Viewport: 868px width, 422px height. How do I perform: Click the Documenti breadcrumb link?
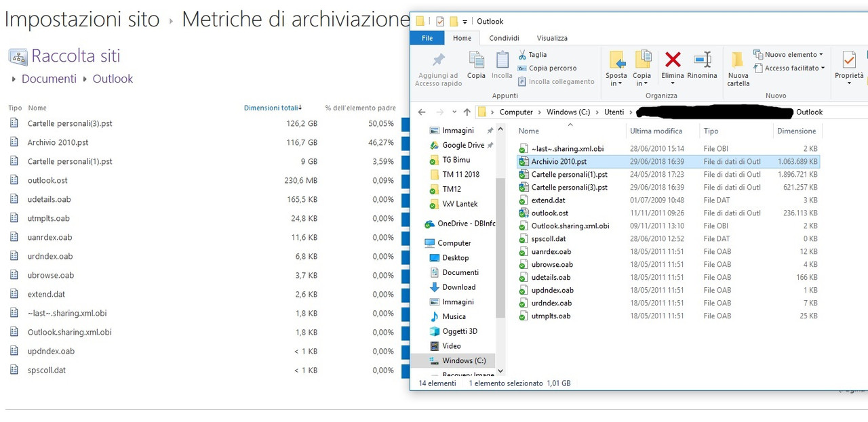coord(49,79)
